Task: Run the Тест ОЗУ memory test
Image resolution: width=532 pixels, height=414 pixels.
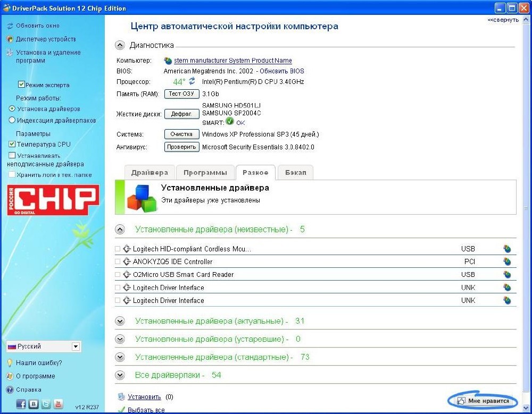Action: coord(181,94)
